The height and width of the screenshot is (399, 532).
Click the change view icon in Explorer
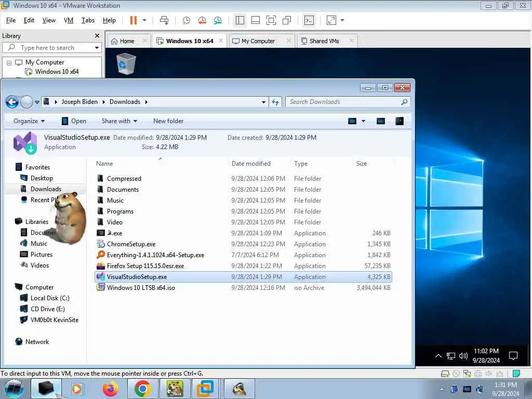(352, 121)
